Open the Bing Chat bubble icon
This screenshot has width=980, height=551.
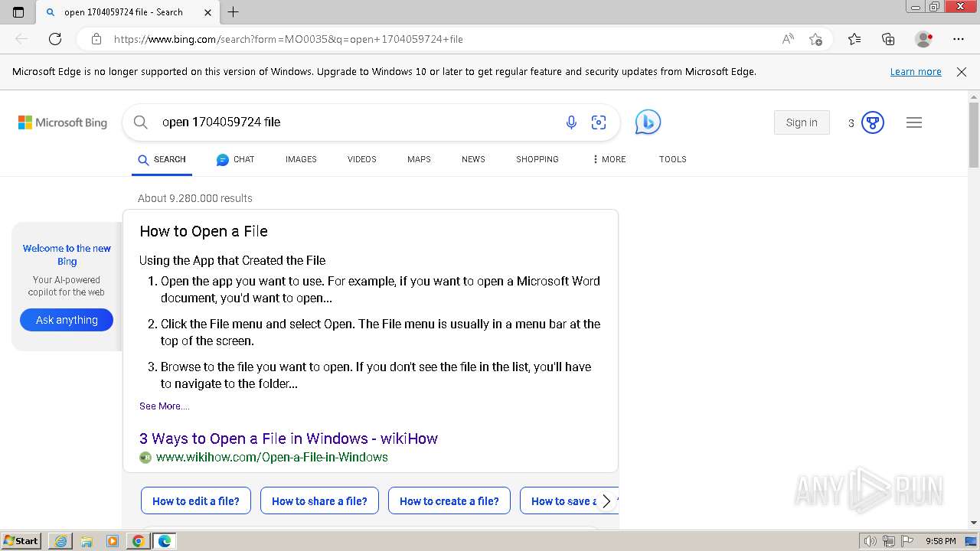click(648, 122)
